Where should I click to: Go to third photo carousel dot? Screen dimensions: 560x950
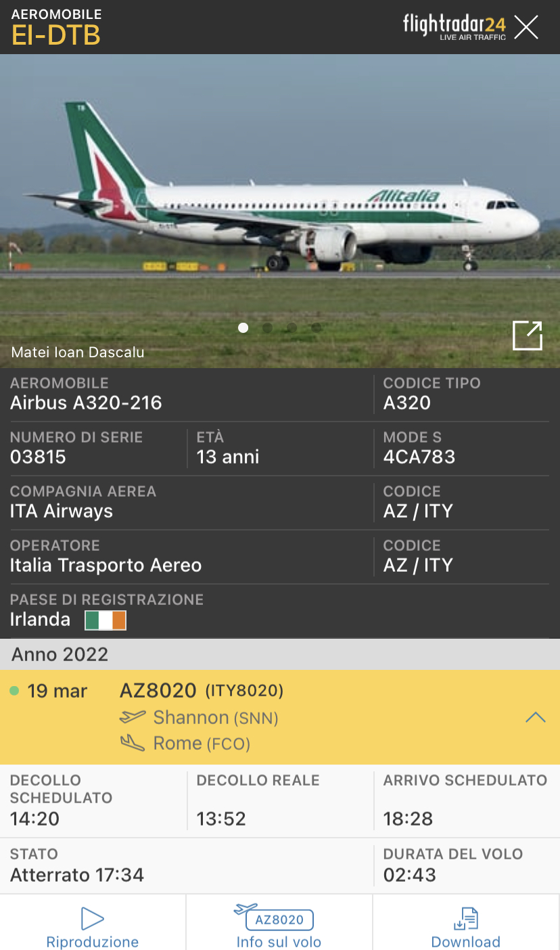point(292,328)
